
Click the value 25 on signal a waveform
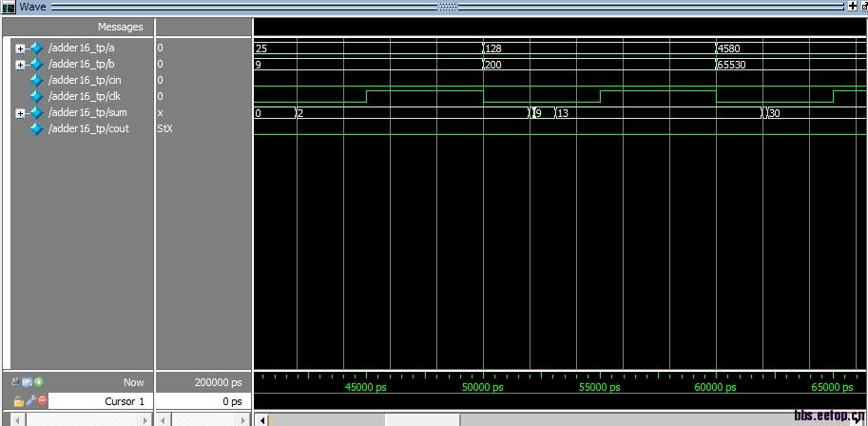pyautogui.click(x=260, y=48)
